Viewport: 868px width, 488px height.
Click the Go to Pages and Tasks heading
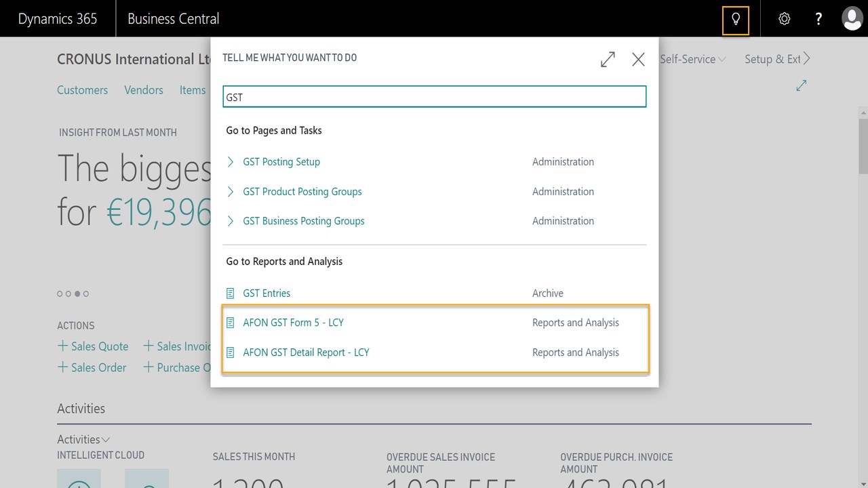274,130
